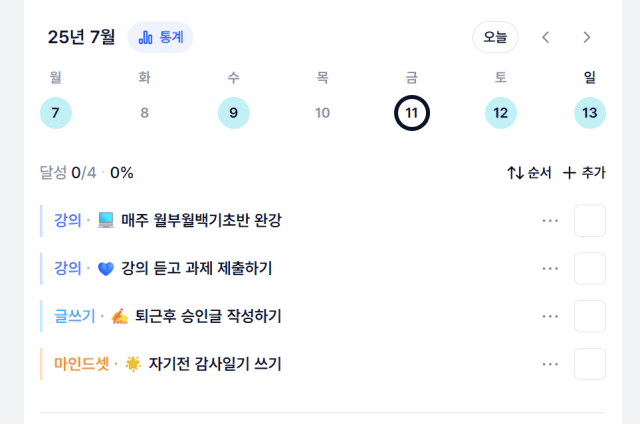Go to next week with right chevron
640x424 pixels.
(587, 37)
